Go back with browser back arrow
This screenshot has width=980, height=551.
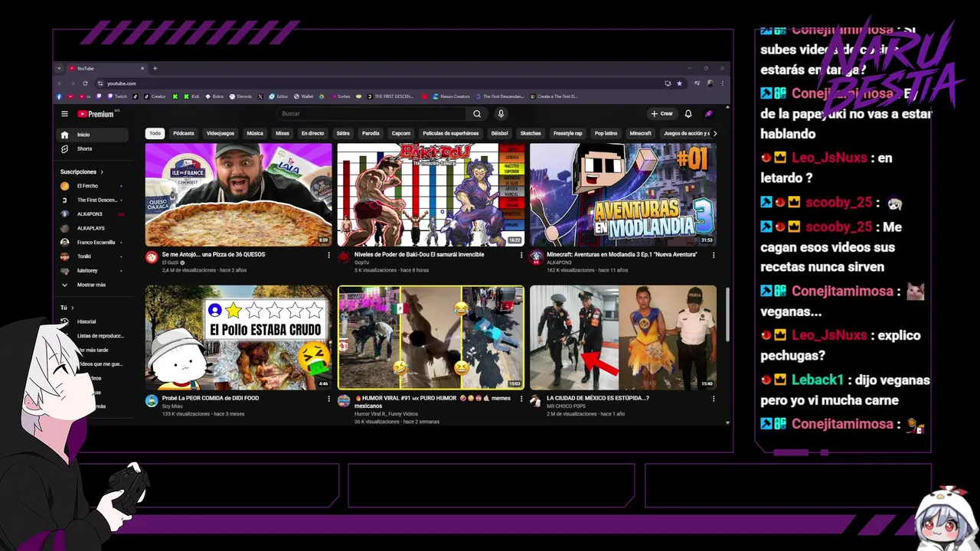click(x=60, y=83)
